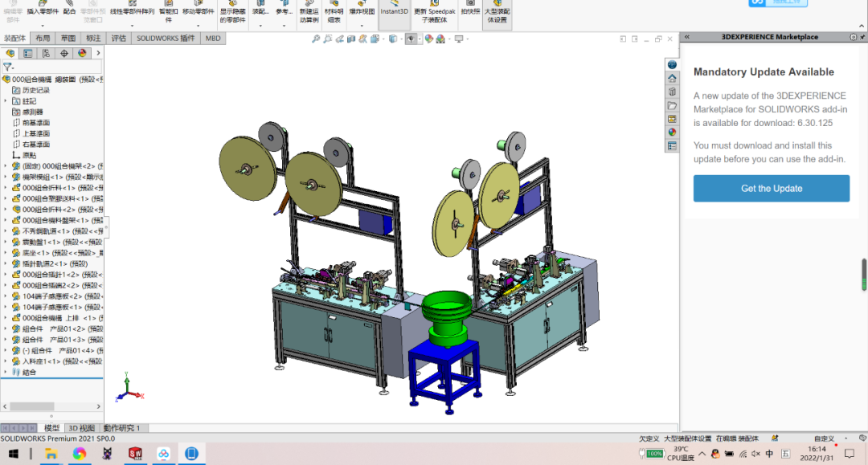
Task: Click the Get the Update button
Action: (771, 188)
